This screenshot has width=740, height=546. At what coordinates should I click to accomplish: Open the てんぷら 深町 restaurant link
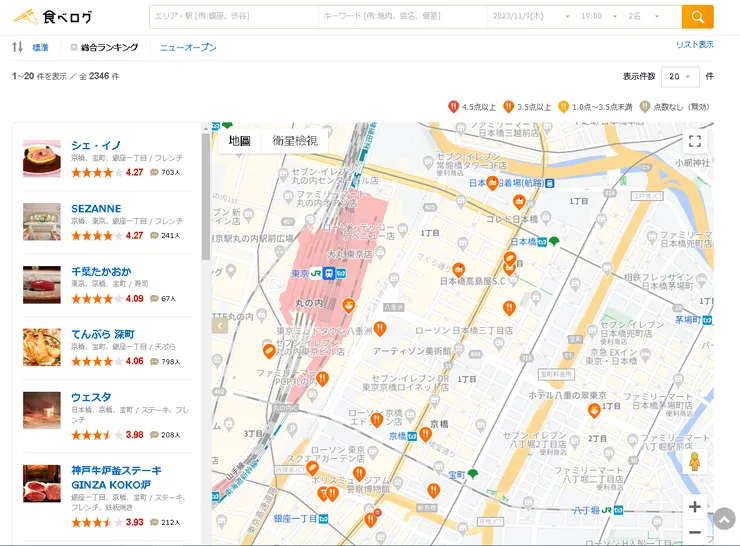click(x=103, y=334)
